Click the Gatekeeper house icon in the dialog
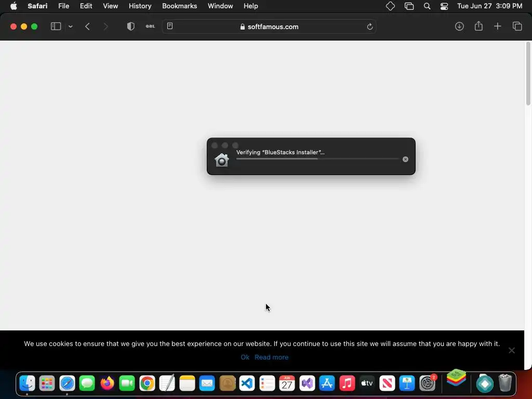 pos(221,160)
